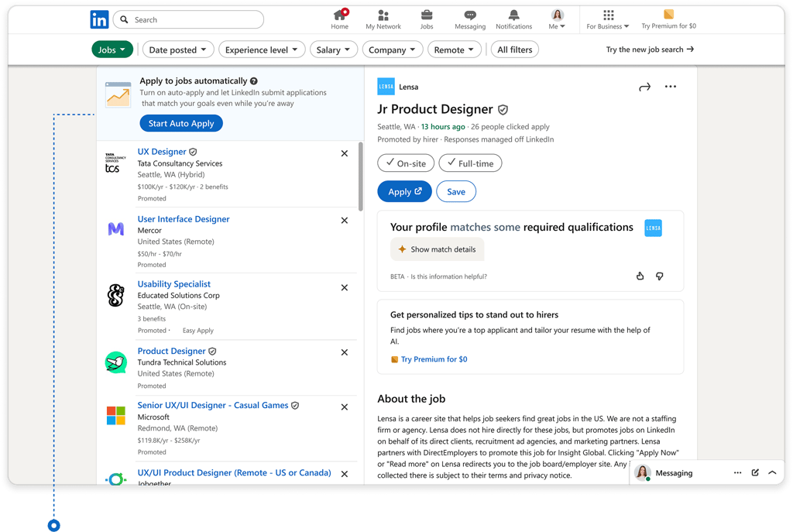Image resolution: width=793 pixels, height=532 pixels.
Task: Dismiss the Tundra Product Designer card
Action: pos(345,352)
